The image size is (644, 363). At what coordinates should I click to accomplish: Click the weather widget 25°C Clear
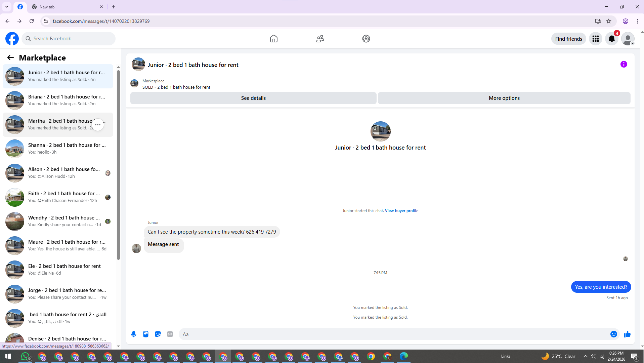pos(558,356)
